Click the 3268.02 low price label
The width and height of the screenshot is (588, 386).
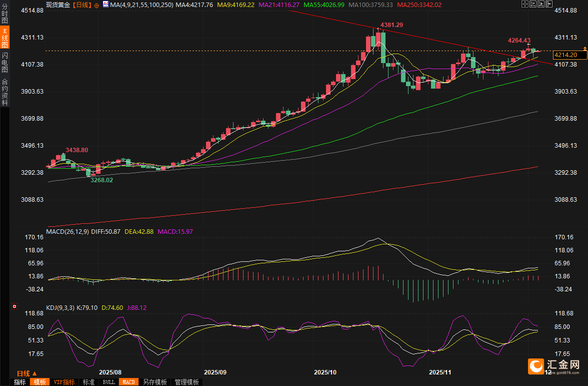tap(101, 180)
